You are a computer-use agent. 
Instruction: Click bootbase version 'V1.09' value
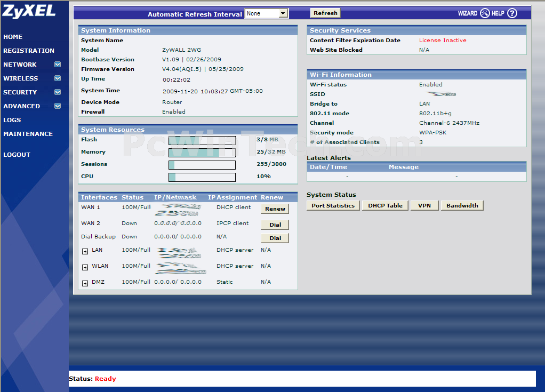(x=171, y=59)
